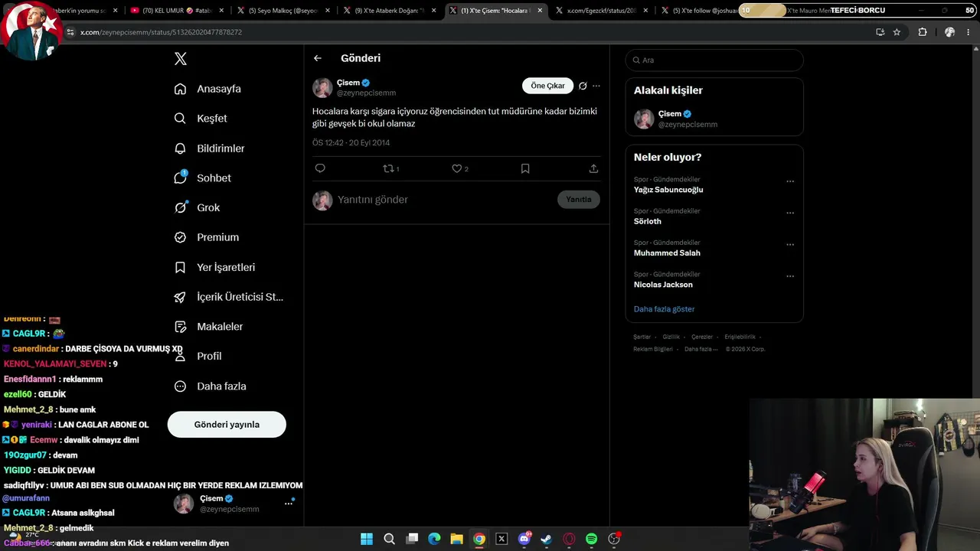Open Çisem's avatar on the post
Image resolution: width=980 pixels, height=551 pixels.
322,88
